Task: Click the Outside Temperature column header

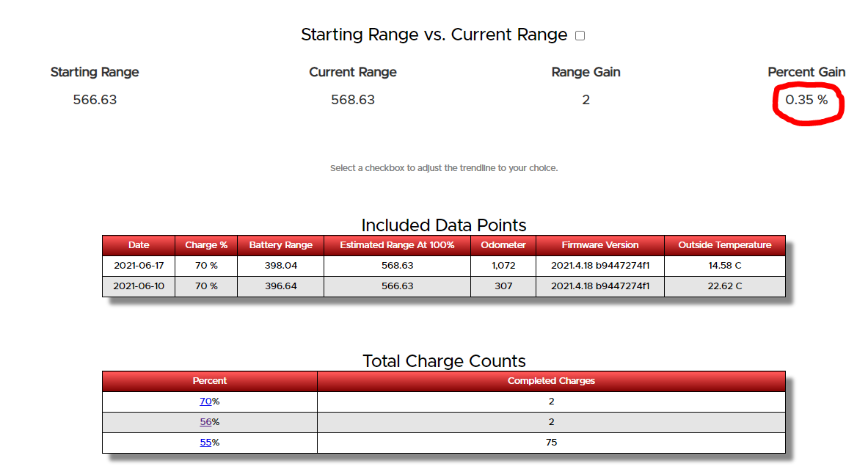Action: [x=725, y=245]
